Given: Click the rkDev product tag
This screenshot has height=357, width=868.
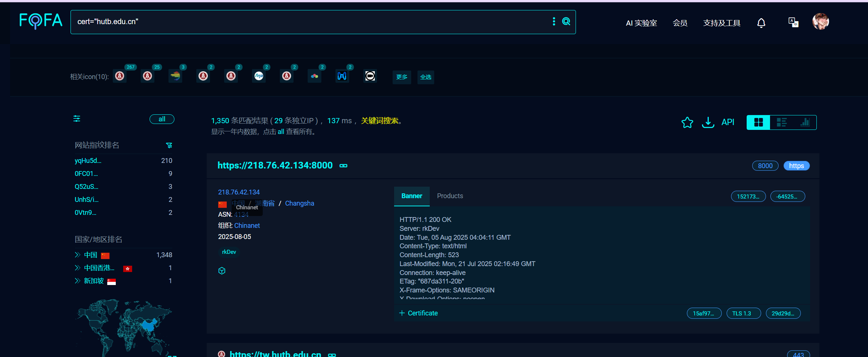Looking at the screenshot, I should pos(229,252).
